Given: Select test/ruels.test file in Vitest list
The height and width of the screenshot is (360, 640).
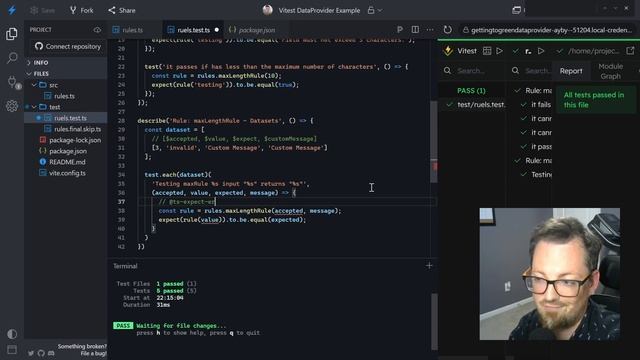Looking at the screenshot, I should coord(476,104).
